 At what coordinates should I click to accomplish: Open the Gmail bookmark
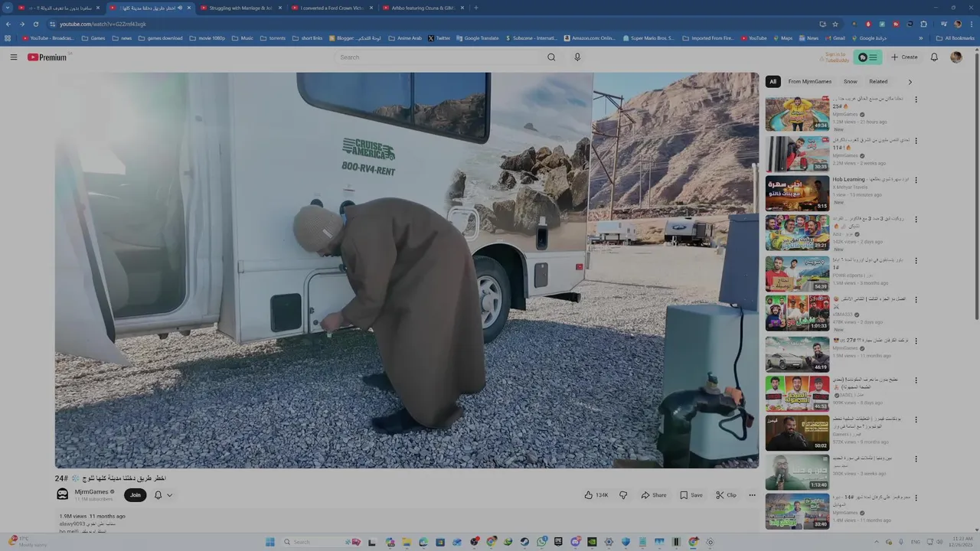(x=835, y=37)
